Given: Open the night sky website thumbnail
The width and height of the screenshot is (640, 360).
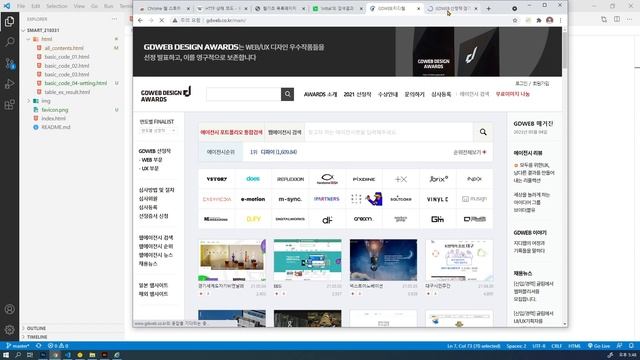Looking at the screenshot, I should click(x=383, y=260).
